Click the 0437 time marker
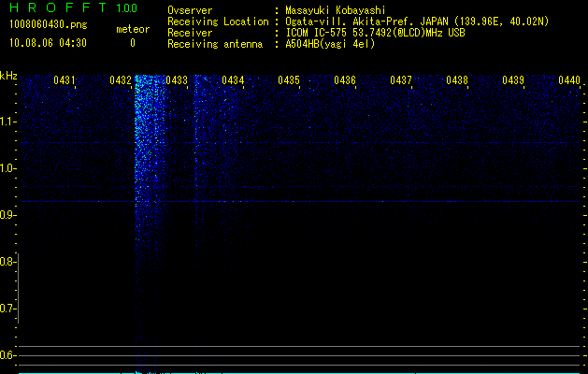 tap(401, 80)
